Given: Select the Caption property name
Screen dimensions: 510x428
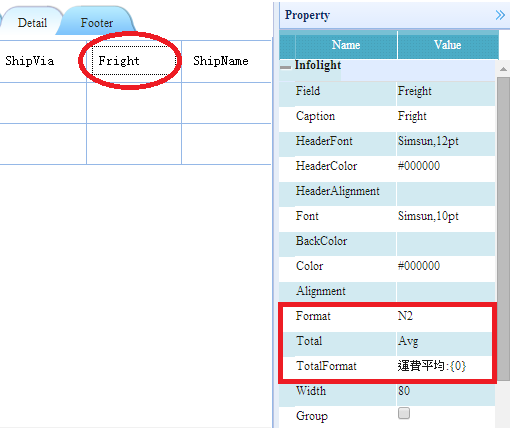Looking at the screenshot, I should [x=315, y=116].
